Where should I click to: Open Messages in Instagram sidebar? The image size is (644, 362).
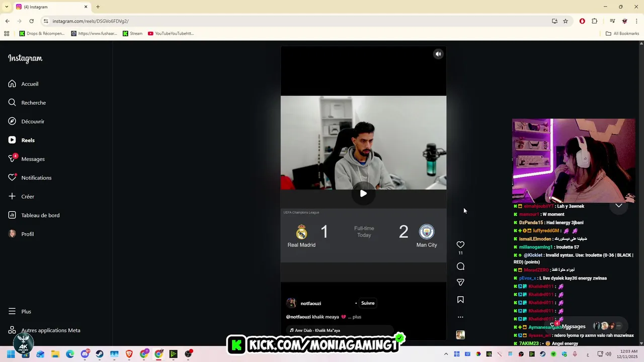27,159
